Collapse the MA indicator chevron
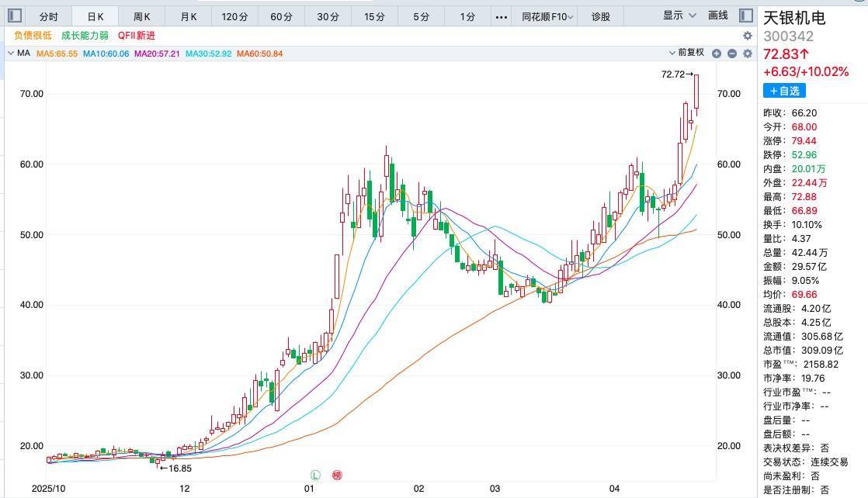This screenshot has width=868, height=498. [x=10, y=54]
